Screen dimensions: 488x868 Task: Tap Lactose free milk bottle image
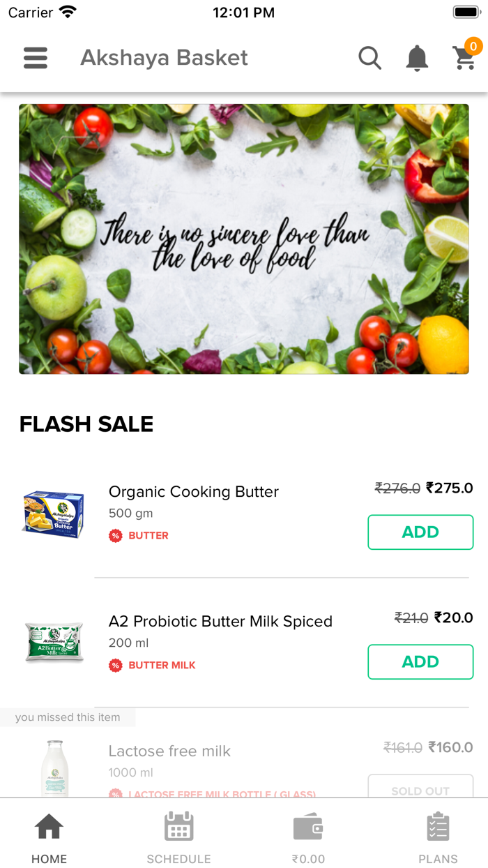point(54,768)
